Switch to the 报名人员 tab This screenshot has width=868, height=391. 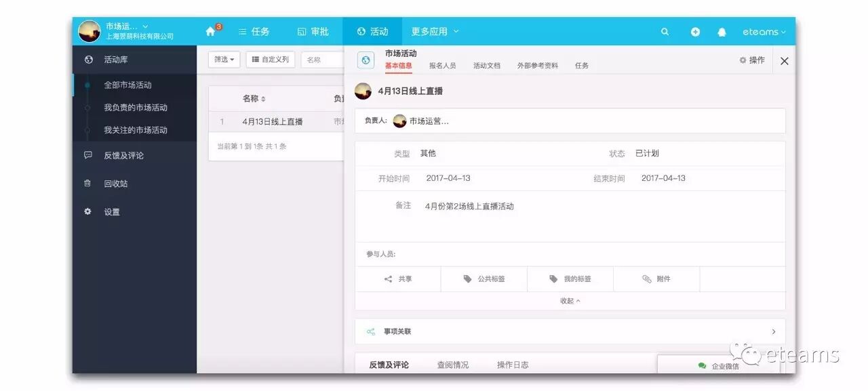click(442, 66)
